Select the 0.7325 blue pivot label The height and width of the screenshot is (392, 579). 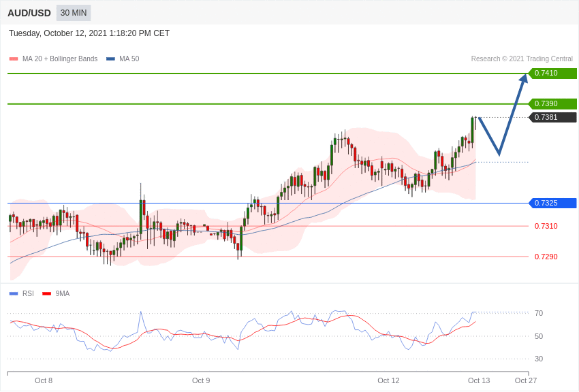pos(553,203)
